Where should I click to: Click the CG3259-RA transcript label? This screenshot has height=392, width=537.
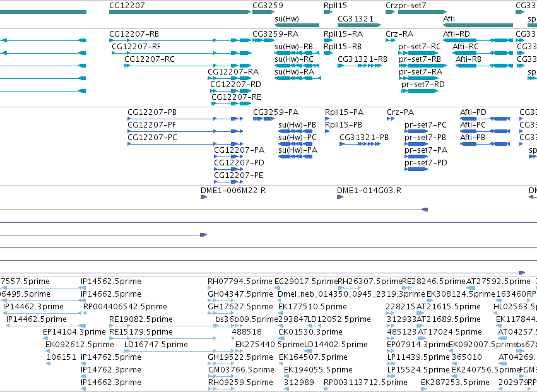[x=276, y=34]
